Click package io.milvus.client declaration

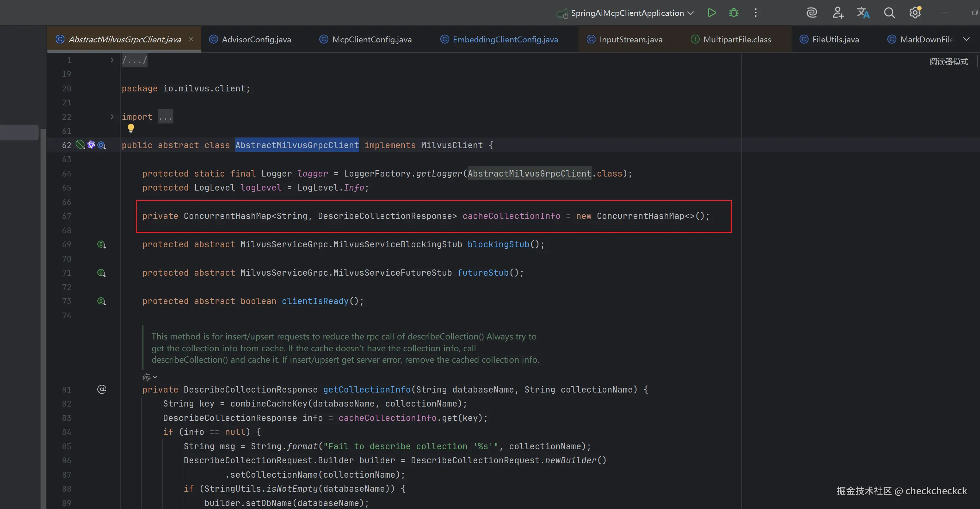pyautogui.click(x=186, y=88)
